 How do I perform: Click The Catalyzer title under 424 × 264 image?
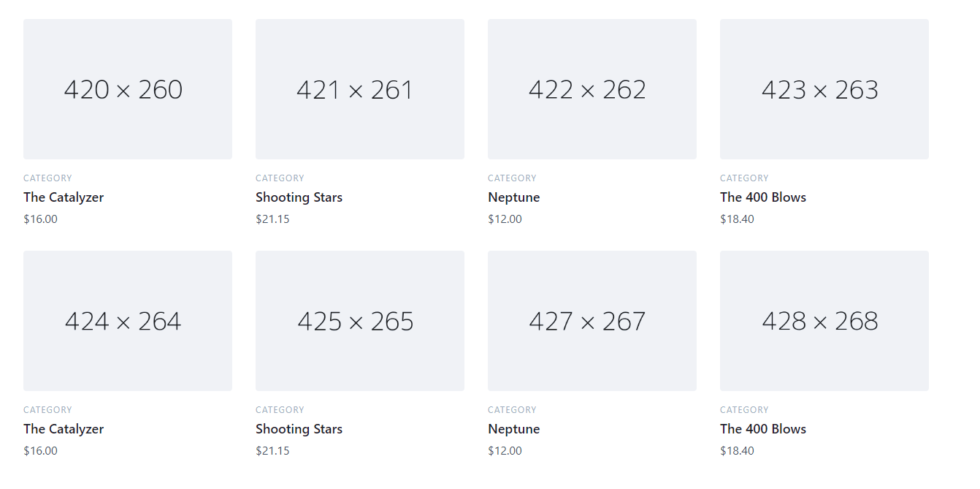(64, 429)
